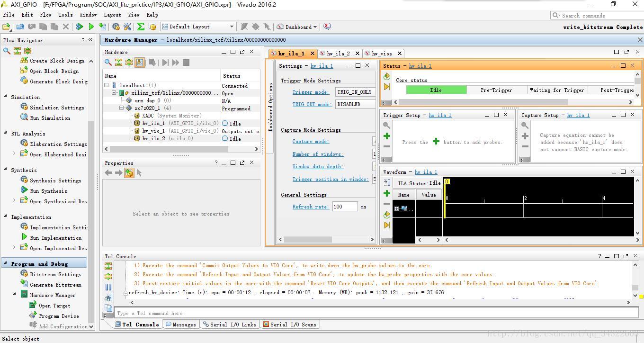Open the Trigger mode dropdown TRIG_IN_ONLY
The height and width of the screenshot is (343, 644).
click(x=355, y=92)
